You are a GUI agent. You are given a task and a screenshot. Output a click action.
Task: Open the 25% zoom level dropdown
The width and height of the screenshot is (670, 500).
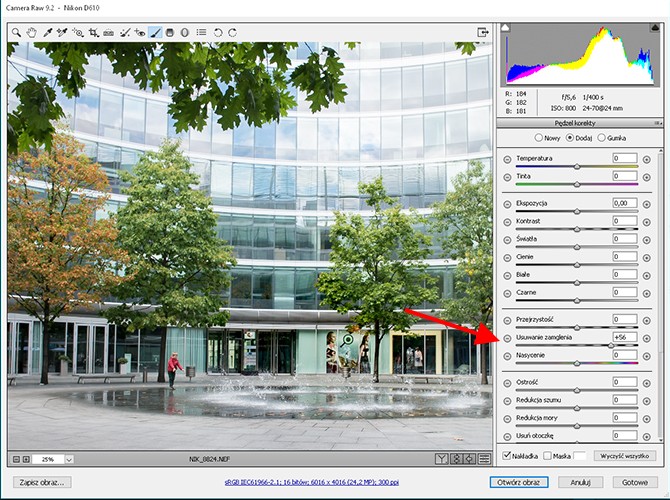55,459
